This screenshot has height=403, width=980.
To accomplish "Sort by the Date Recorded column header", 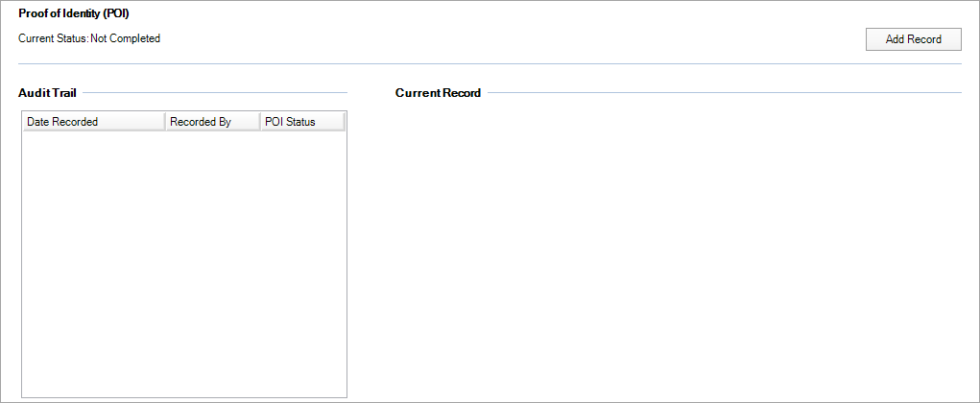I will (93, 122).
